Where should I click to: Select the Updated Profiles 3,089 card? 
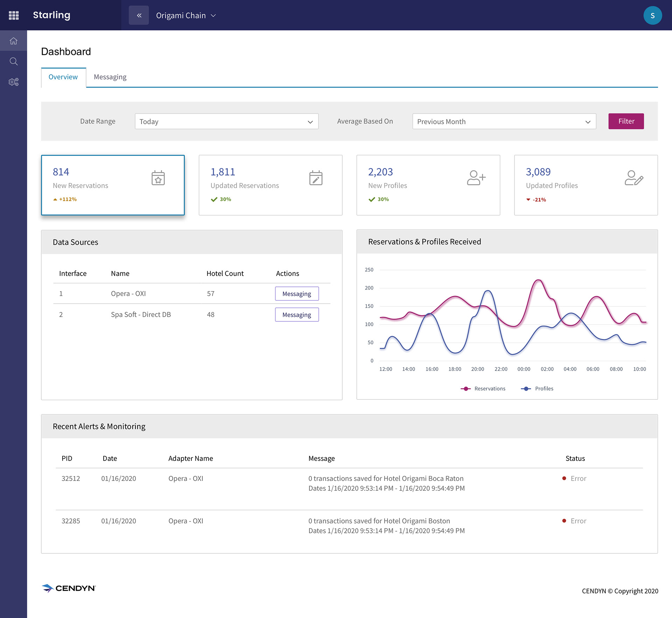586,185
